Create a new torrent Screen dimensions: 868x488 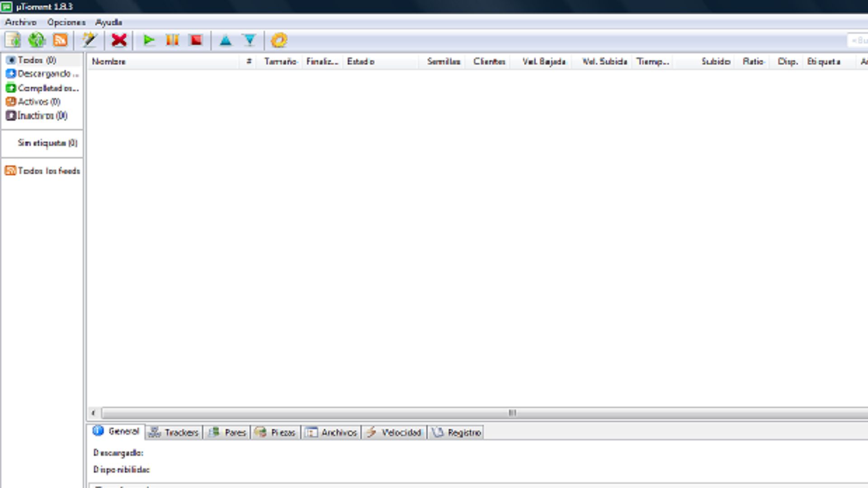90,40
